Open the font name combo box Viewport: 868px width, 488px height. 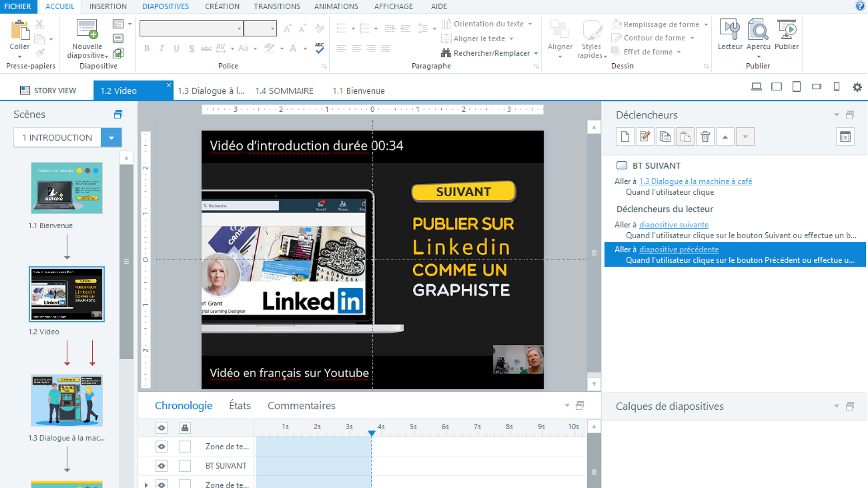point(191,28)
